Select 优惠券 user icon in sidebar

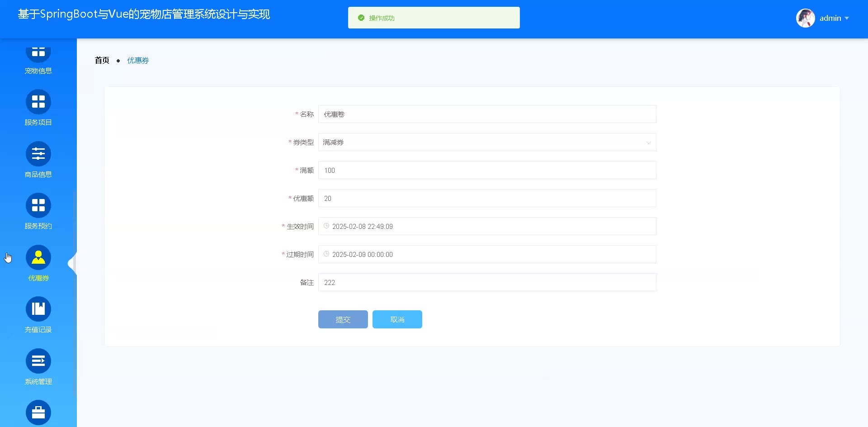click(38, 257)
